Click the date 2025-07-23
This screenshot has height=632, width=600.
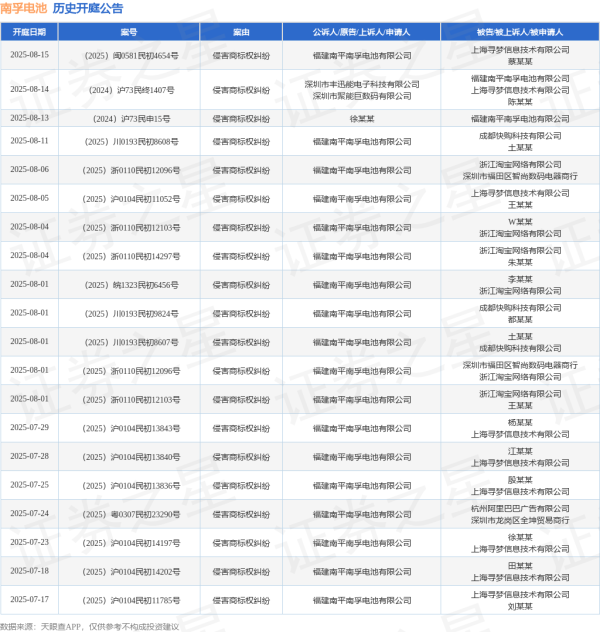pyautogui.click(x=29, y=542)
